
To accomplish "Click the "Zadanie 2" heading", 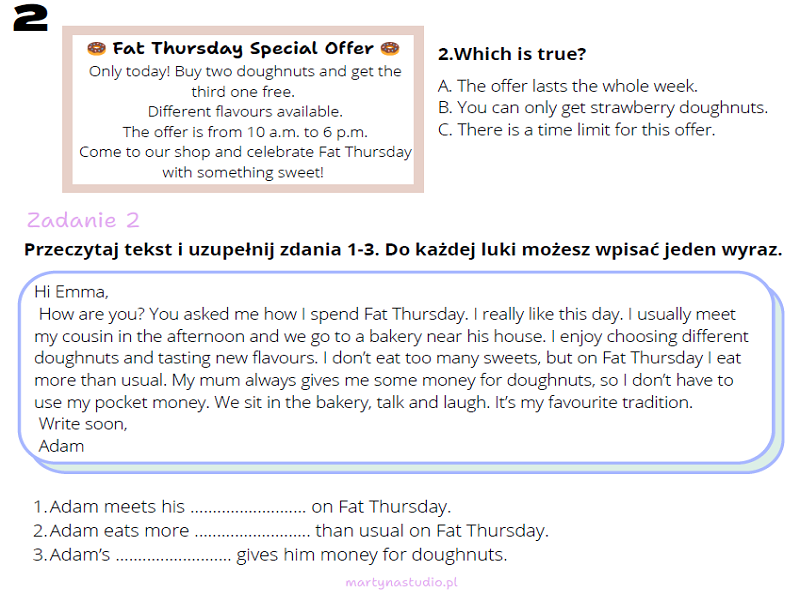I will tap(83, 221).
